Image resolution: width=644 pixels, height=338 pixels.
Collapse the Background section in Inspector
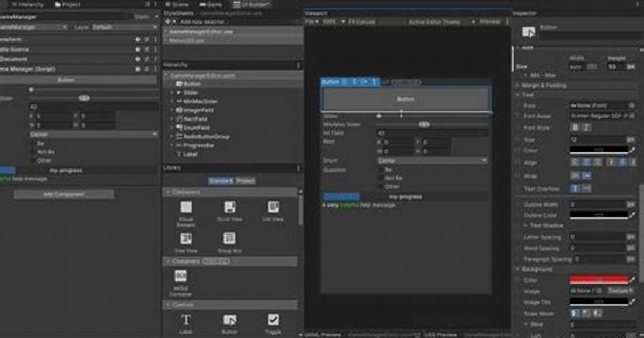(x=518, y=269)
